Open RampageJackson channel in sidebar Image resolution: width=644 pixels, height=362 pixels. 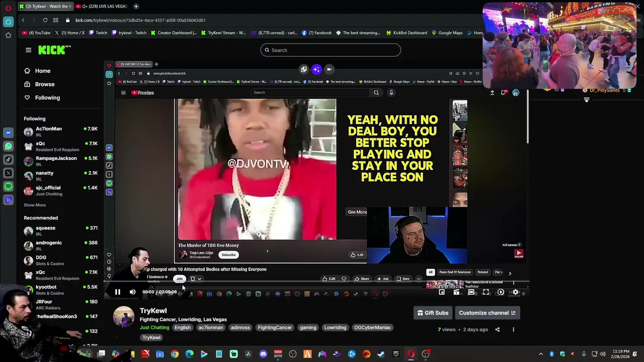pos(61,161)
